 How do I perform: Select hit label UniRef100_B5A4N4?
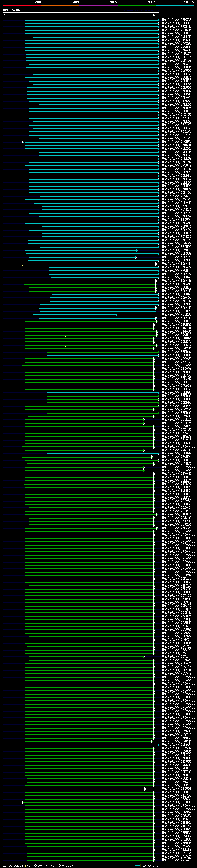177,264
